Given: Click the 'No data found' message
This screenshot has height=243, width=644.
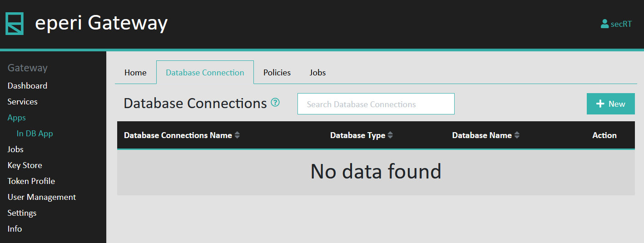Looking at the screenshot, I should [376, 171].
